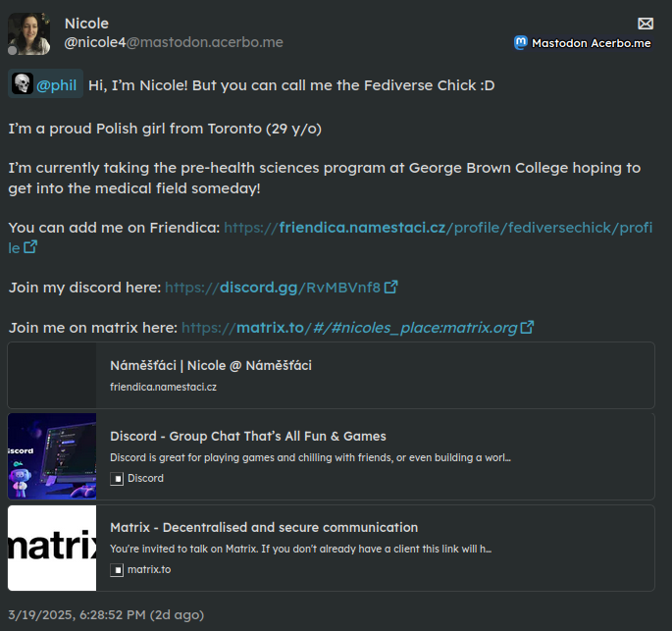The image size is (672, 631).
Task: Open Nicole's profile avatar
Action: click(28, 34)
